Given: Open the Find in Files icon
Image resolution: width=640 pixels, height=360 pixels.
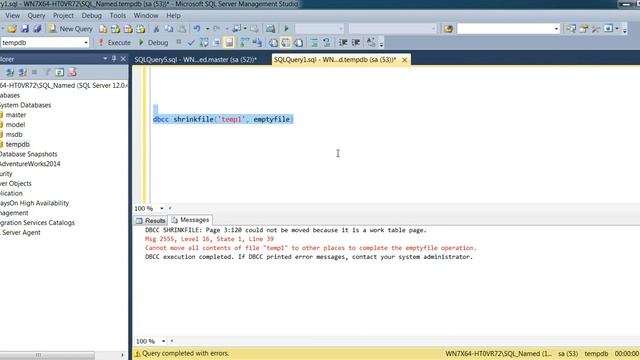Looking at the screenshot, I should click(x=448, y=29).
